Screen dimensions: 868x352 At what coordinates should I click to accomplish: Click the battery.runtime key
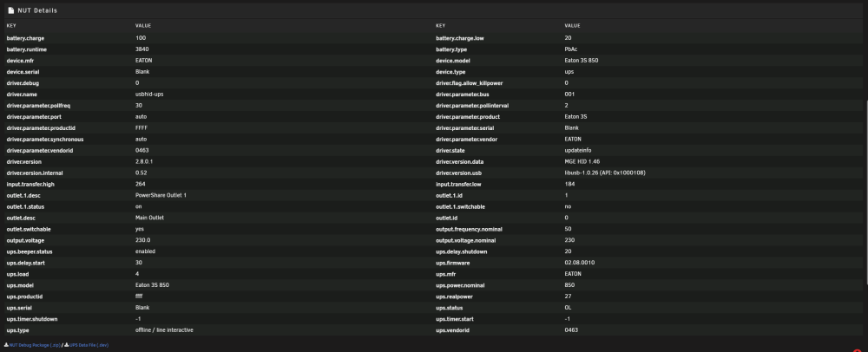coord(27,49)
